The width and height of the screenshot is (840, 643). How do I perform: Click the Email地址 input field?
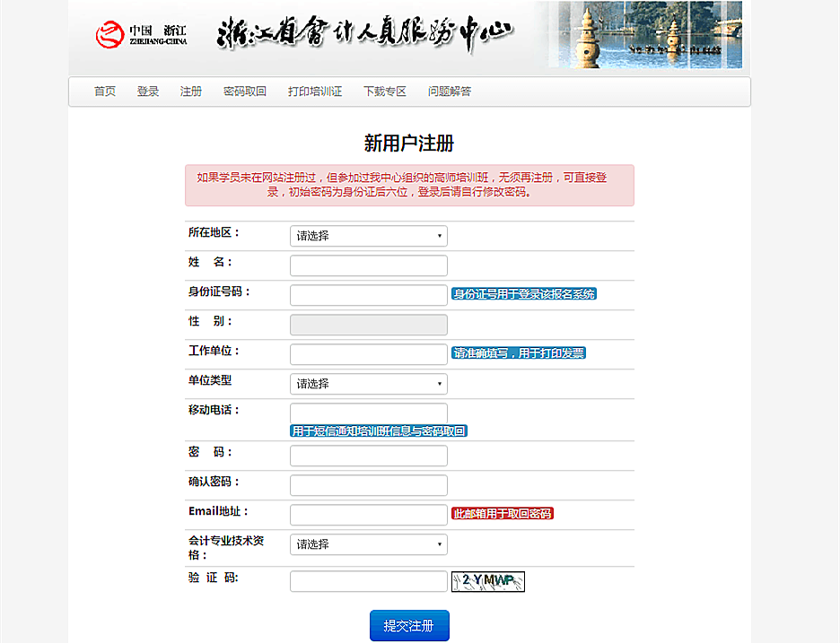(368, 515)
